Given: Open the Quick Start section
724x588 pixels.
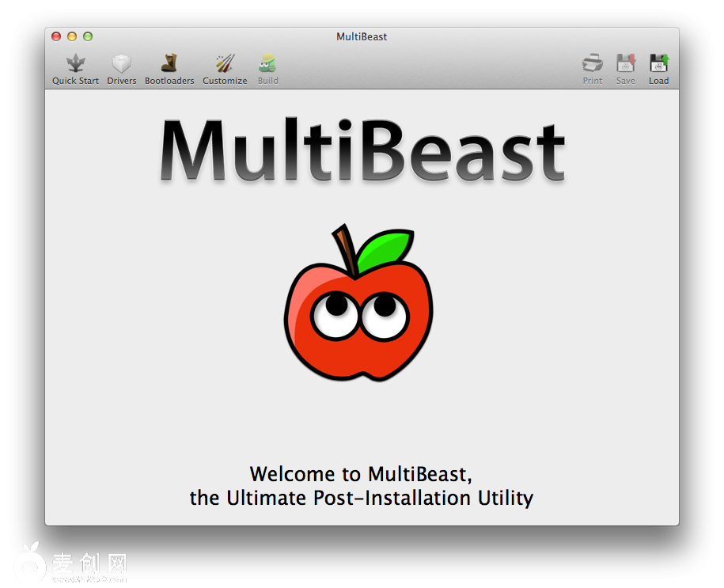Looking at the screenshot, I should 75,67.
